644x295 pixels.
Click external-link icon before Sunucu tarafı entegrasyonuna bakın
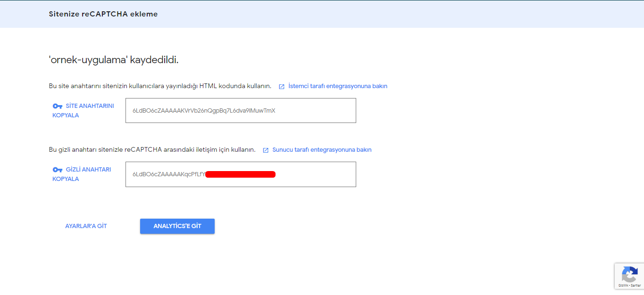point(266,150)
